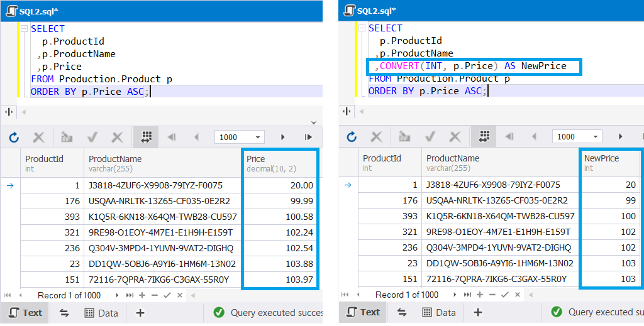The height and width of the screenshot is (326, 644).
Task: Select SQL2.sql* tab of the NewPrice window
Action: (x=370, y=11)
